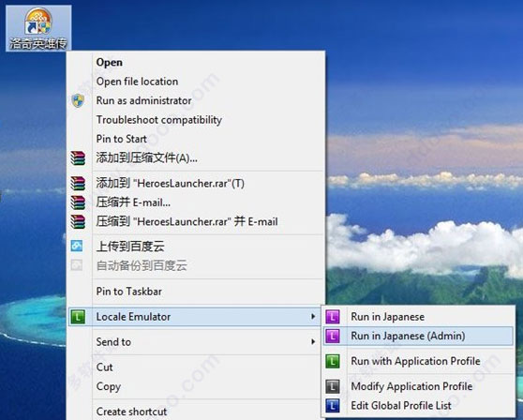Run in Japanese from Locale Emulator submenu
The image size is (523, 420).
(x=418, y=317)
